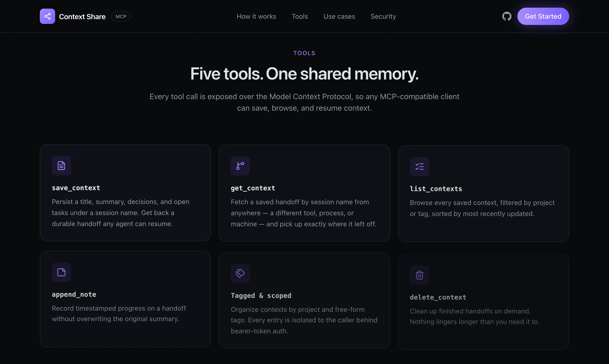Click the 'Browse every saved context' description
This screenshot has width=609, height=364.
pos(482,208)
